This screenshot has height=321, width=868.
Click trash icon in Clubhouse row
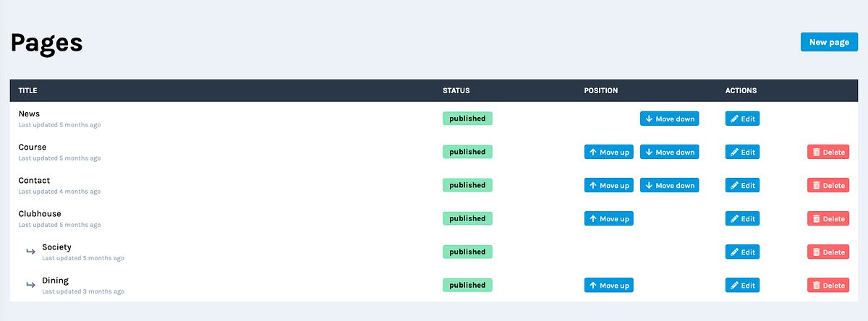tap(816, 219)
